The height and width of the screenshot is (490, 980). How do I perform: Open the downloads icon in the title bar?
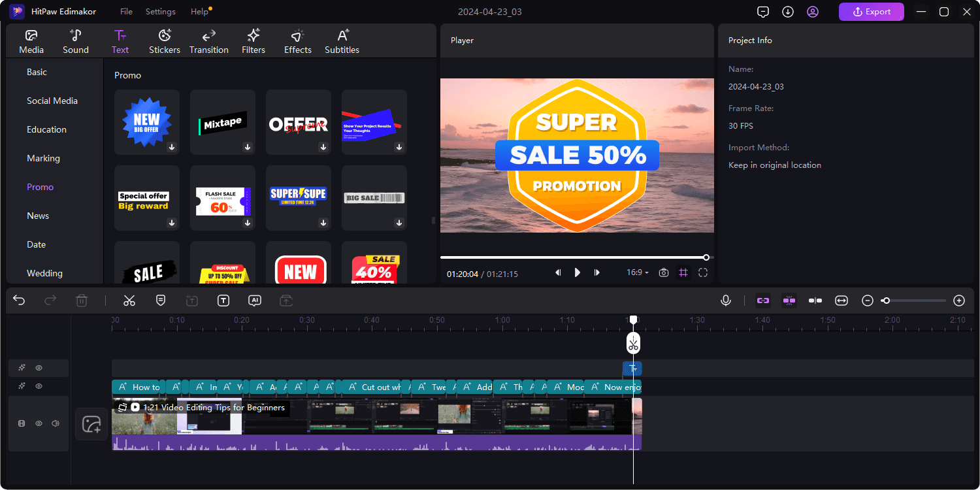788,12
